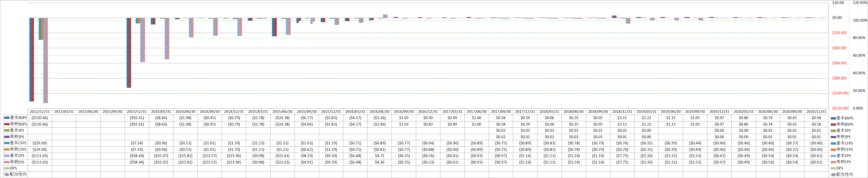868x178 pixels.
Task: Click the 基本EPS entry in the chart legend
Action: point(841,156)
